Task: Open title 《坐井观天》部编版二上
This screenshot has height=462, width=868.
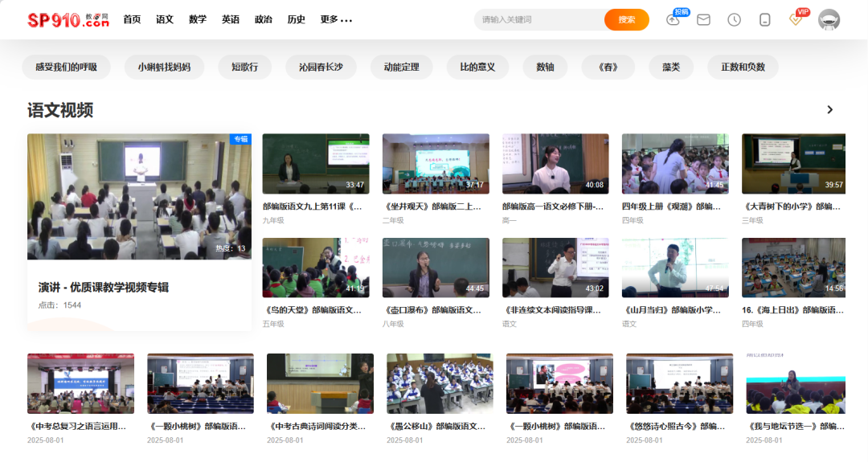Action: pyautogui.click(x=432, y=206)
